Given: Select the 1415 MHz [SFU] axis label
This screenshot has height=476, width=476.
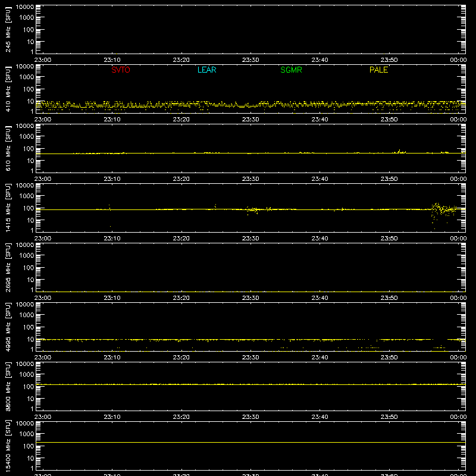Looking at the screenshot, I should pos(8,208).
